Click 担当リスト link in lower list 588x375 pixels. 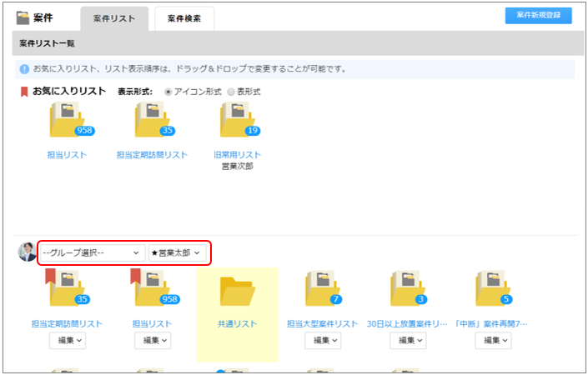[x=153, y=323]
